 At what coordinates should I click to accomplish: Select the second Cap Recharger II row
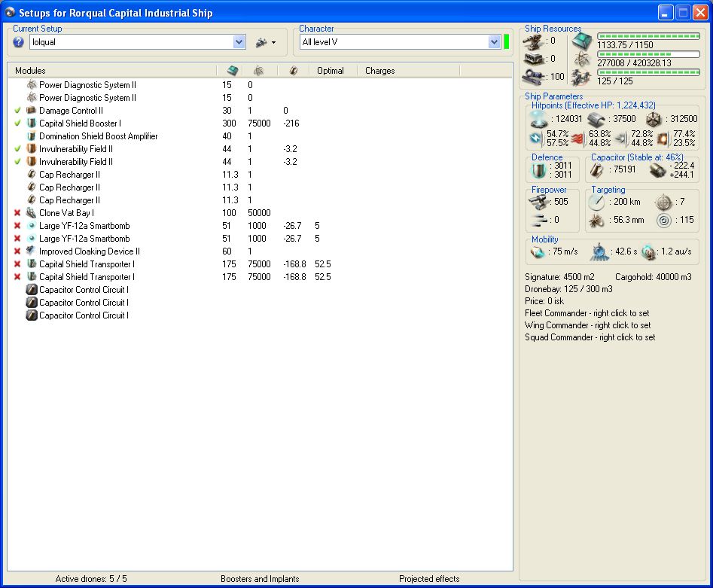(259, 187)
